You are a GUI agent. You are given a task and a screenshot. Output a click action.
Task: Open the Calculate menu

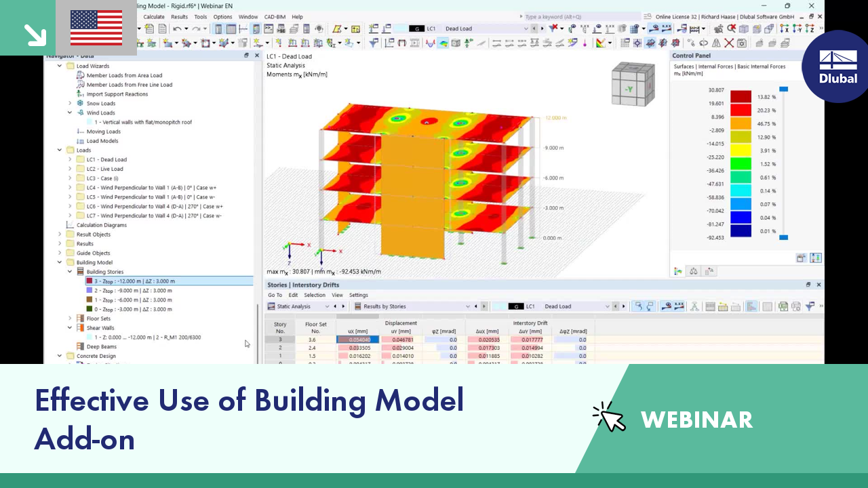(154, 17)
